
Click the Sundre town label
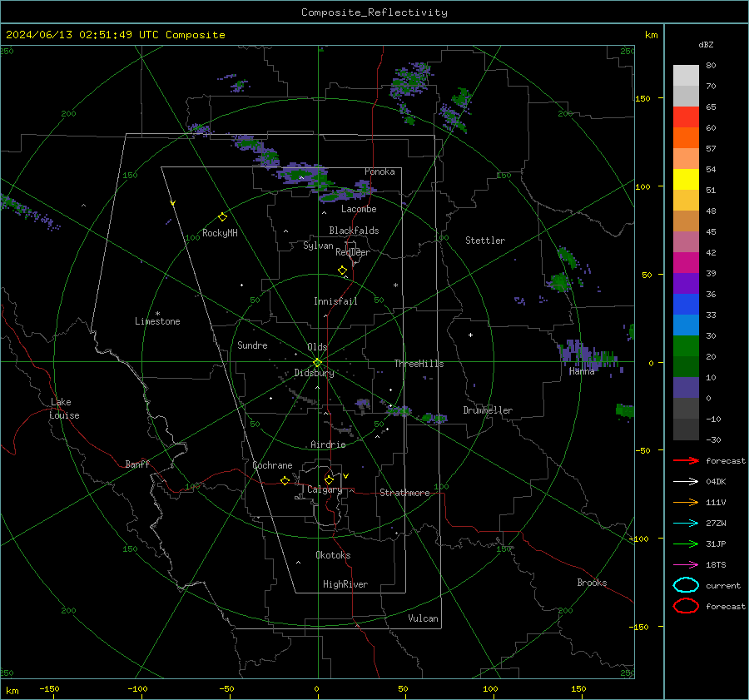point(252,345)
